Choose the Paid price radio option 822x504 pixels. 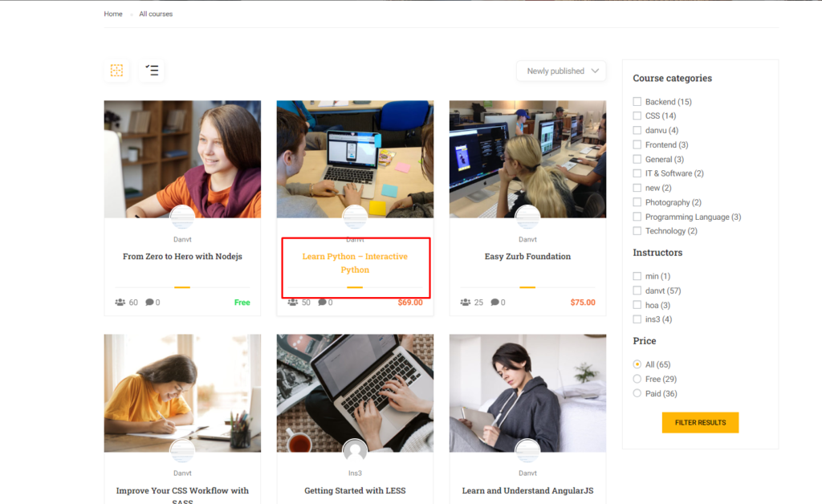tap(637, 393)
